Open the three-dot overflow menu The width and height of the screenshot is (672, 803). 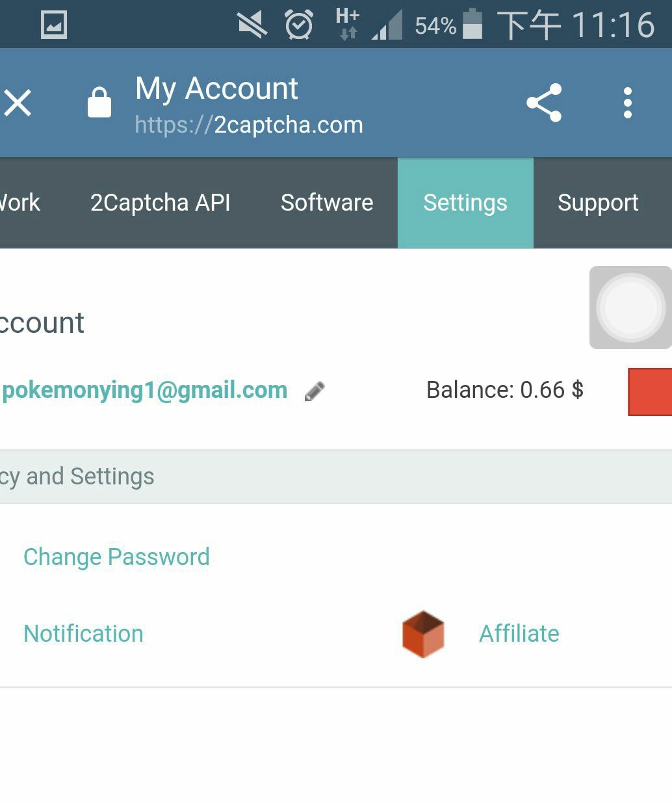coord(627,103)
